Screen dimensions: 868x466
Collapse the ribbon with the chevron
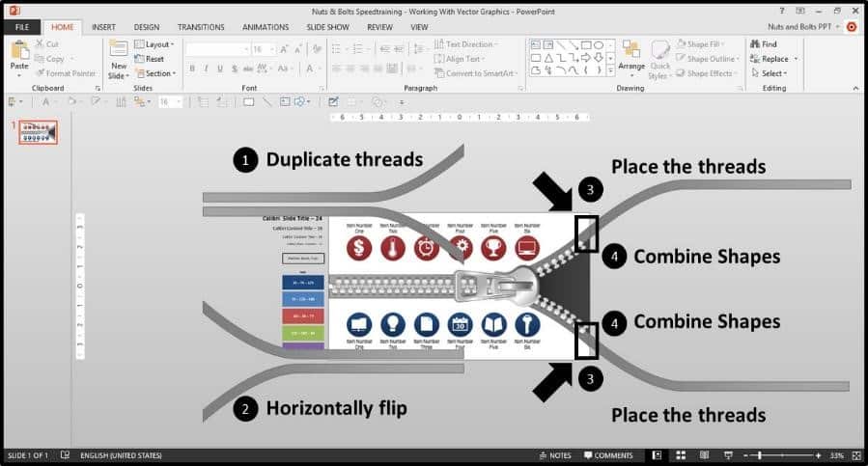(855, 88)
